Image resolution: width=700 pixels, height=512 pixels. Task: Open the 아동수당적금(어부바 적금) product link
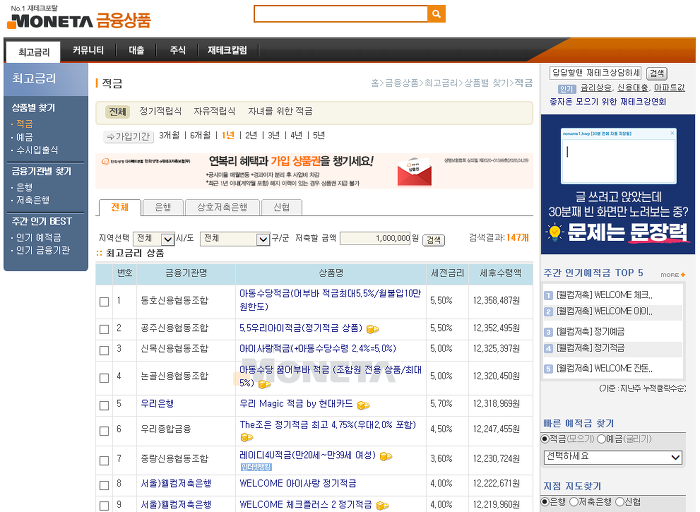[x=330, y=300]
